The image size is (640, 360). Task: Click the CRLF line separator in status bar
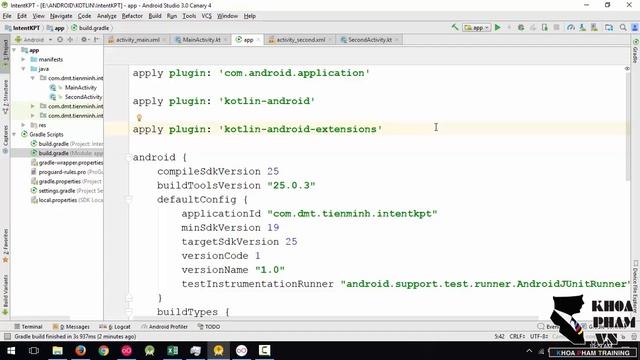tap(517, 336)
